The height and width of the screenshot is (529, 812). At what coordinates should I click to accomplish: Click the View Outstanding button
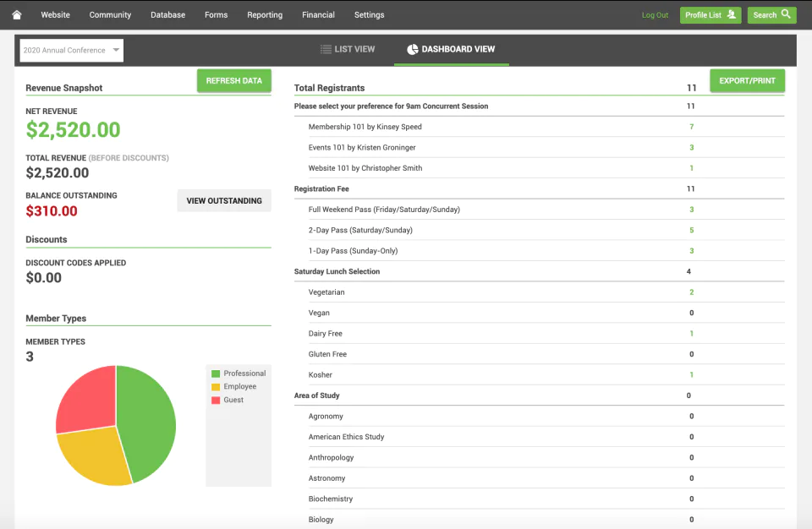point(224,201)
